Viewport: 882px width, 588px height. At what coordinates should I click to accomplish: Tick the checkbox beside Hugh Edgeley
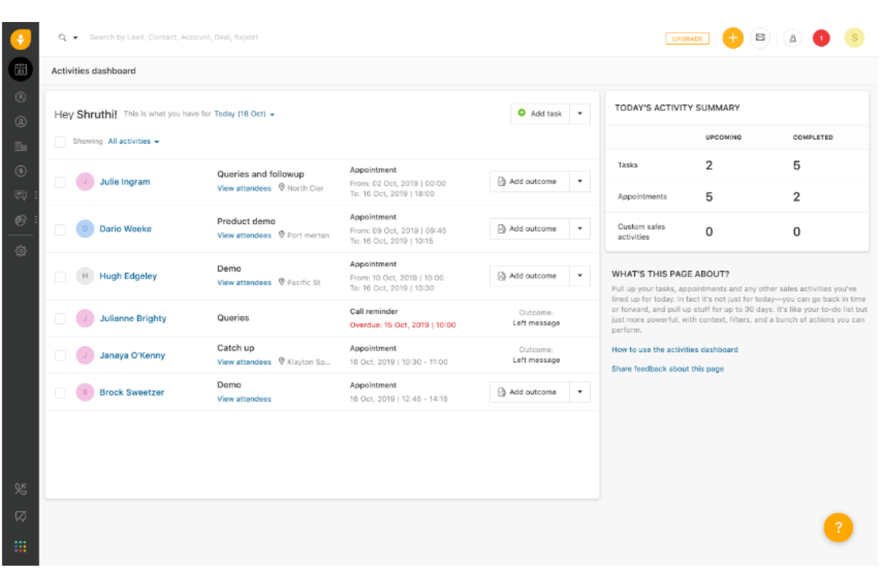click(x=60, y=276)
